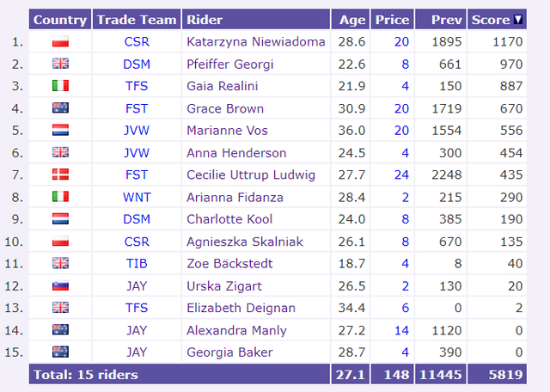Sort by the Prev column header
Screen dimensions: 550x392
click(447, 20)
